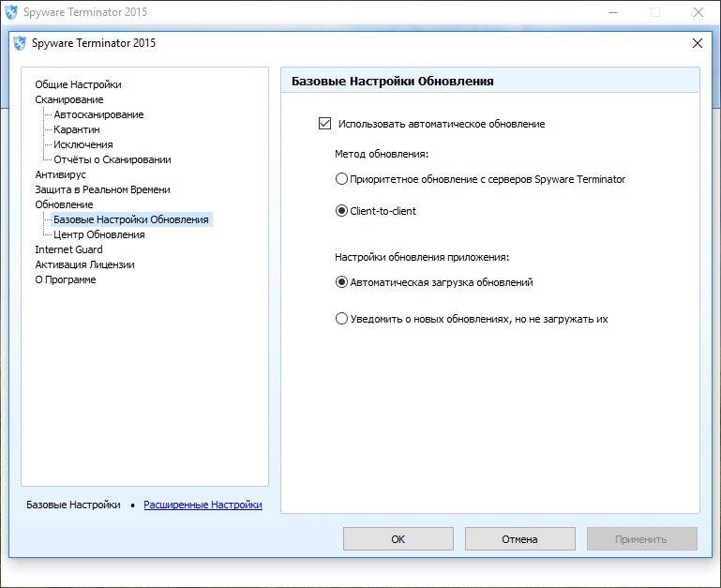Uncheck Использовать автоматическое обновление checkbox
This screenshot has width=721, height=588.
pos(324,124)
